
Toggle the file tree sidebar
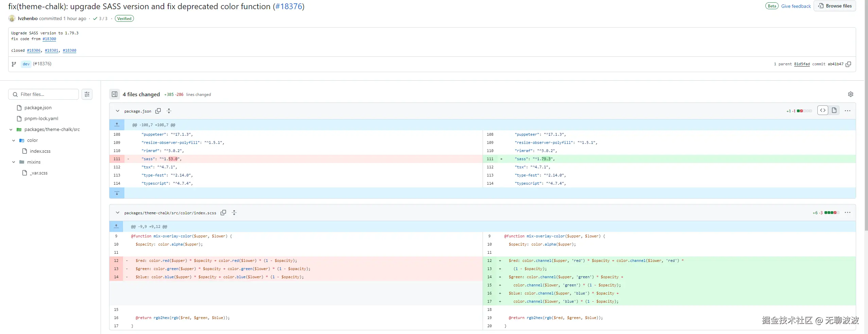coord(115,94)
